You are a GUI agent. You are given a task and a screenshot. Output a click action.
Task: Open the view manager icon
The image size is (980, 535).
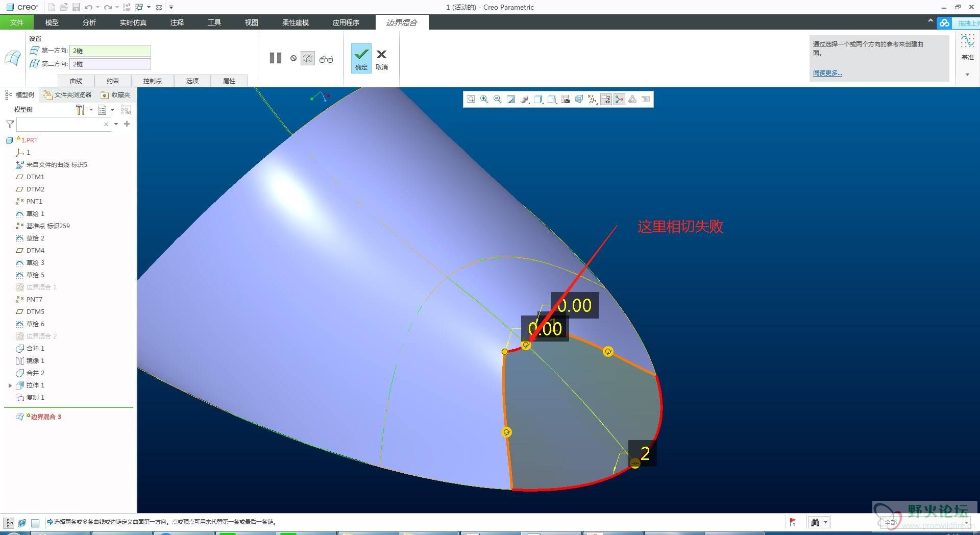pos(552,100)
